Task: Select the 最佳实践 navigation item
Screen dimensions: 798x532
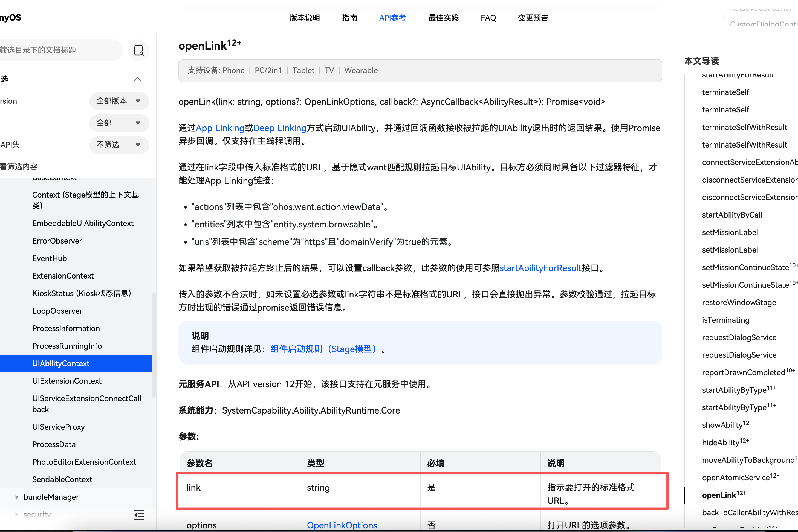Action: point(443,18)
